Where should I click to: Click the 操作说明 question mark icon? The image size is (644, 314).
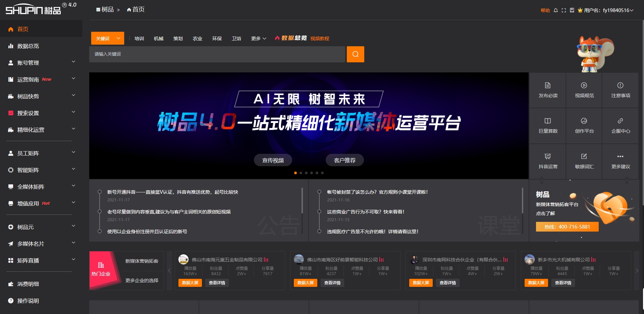click(11, 301)
